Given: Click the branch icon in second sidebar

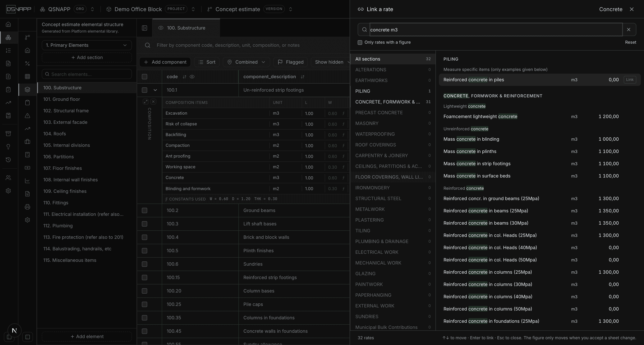Looking at the screenshot, I should point(27,37).
